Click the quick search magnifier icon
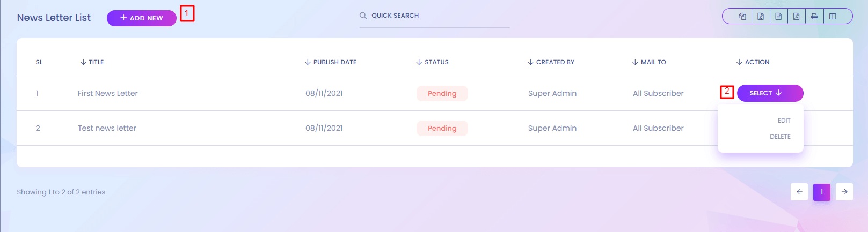868x232 pixels. 363,16
